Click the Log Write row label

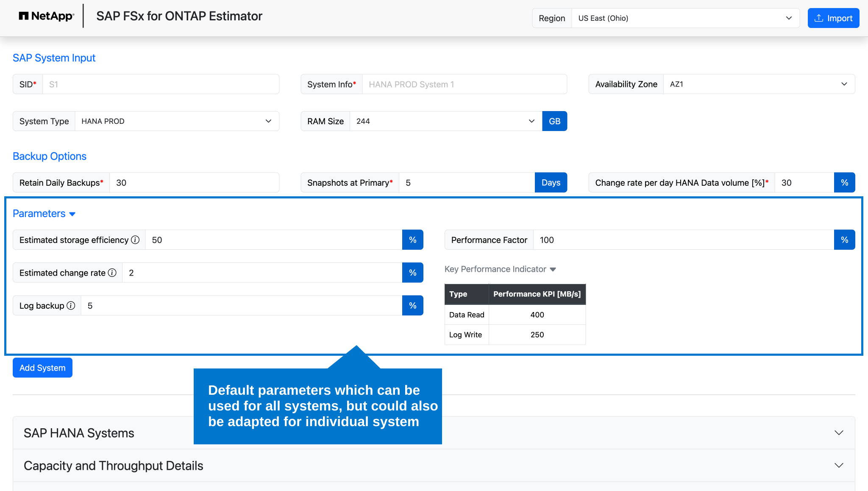tap(465, 335)
